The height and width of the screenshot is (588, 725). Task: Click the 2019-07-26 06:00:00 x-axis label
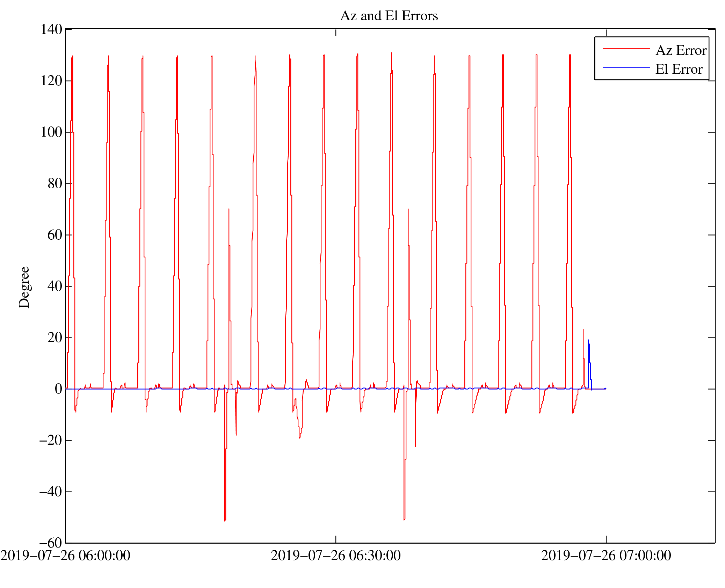pyautogui.click(x=65, y=556)
